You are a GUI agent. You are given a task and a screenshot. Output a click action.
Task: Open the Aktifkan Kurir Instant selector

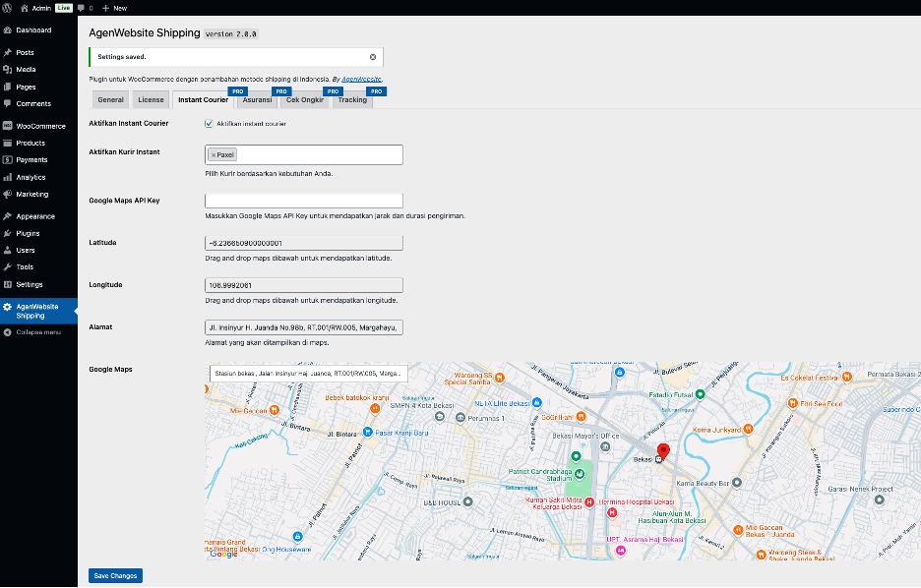click(304, 155)
